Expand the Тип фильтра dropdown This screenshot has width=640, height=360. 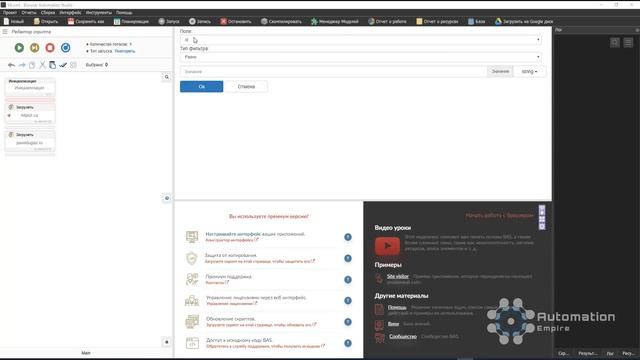(361, 57)
